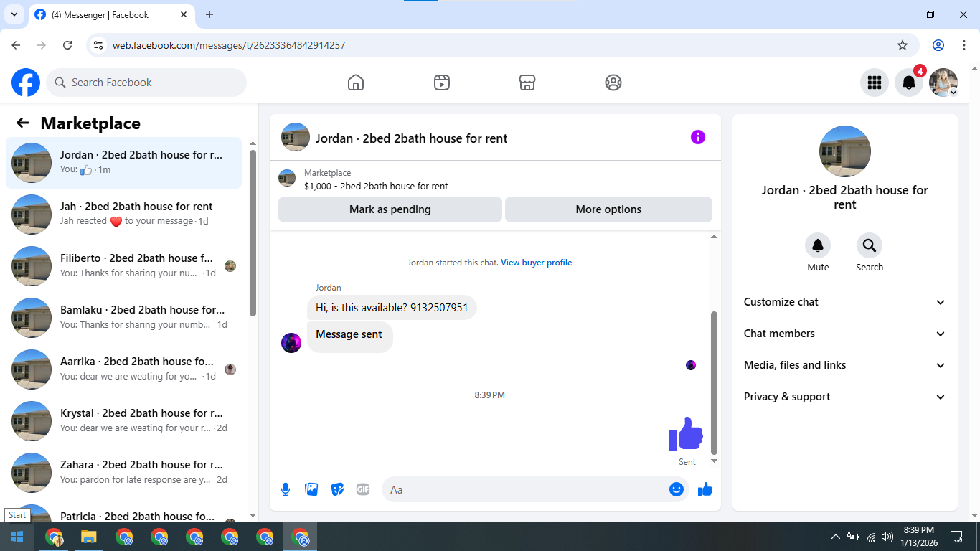This screenshot has width=980, height=551.
Task: Click the taskbar clock showing 8:39 PM
Action: (x=919, y=537)
